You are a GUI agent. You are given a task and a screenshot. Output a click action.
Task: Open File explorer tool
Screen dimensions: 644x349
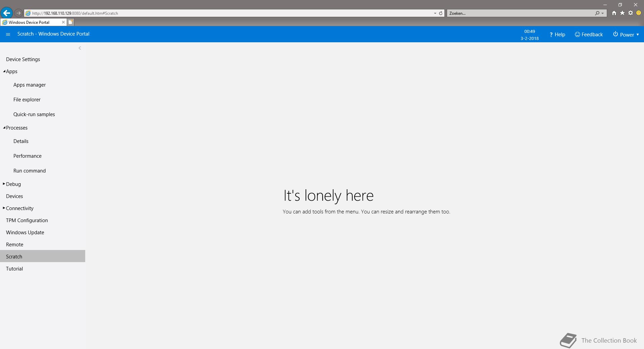pyautogui.click(x=27, y=100)
